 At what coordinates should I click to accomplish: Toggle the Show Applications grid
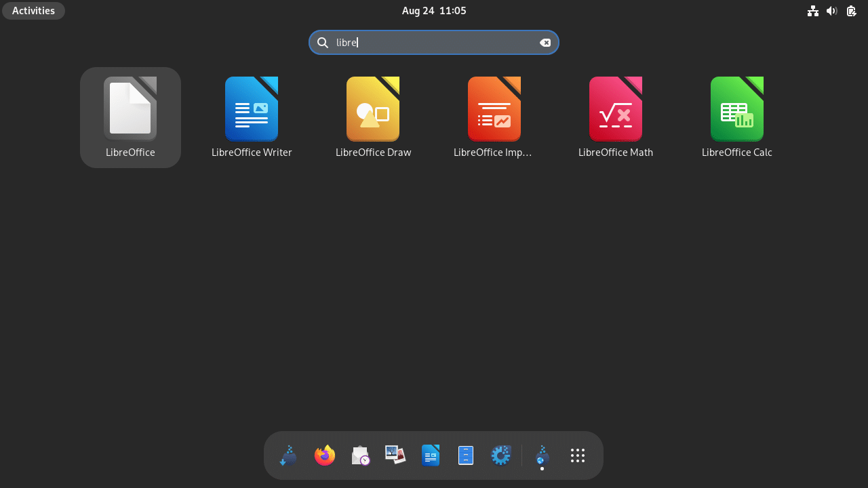[577, 455]
